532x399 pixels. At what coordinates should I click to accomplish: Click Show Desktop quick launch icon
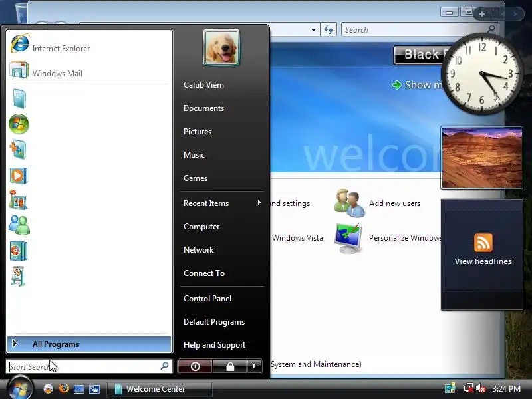[79, 389]
